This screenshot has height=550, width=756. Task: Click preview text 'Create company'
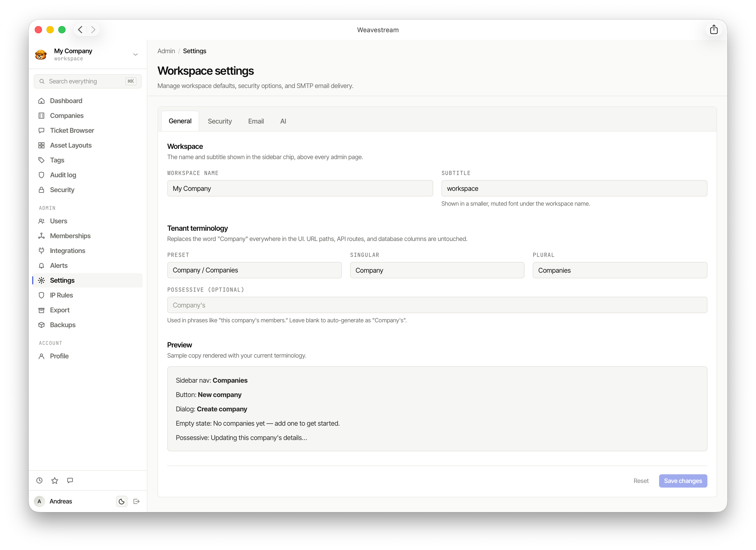(222, 409)
